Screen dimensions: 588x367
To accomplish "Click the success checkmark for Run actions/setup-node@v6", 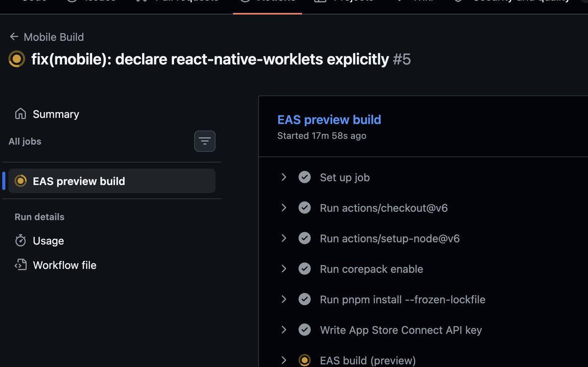I will pyautogui.click(x=305, y=238).
